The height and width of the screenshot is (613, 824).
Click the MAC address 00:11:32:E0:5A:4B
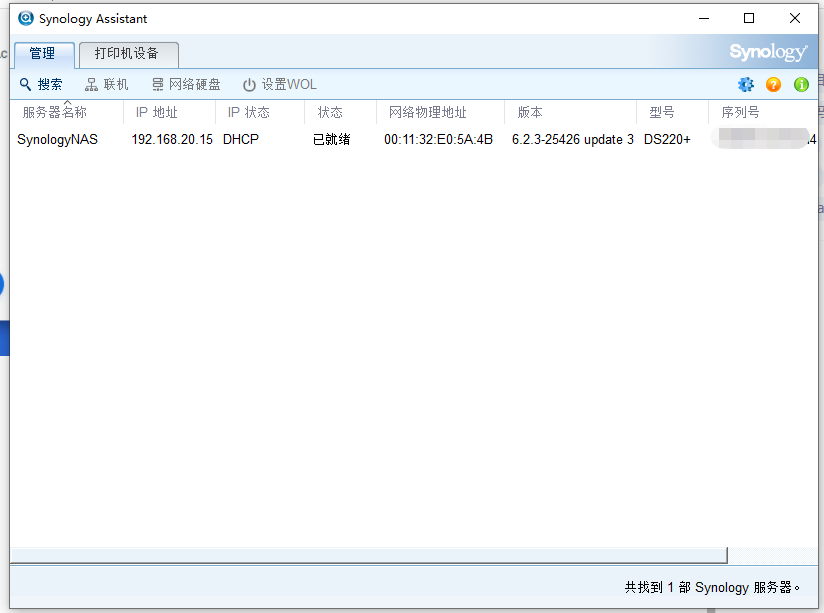point(438,139)
